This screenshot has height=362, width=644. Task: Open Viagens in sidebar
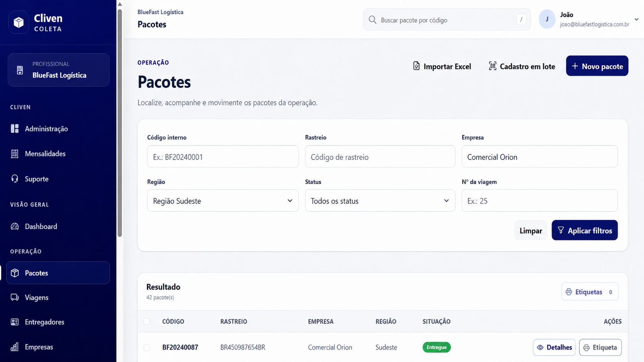(x=58, y=297)
